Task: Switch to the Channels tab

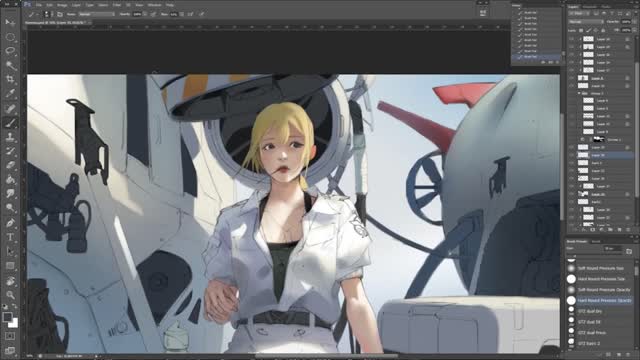Action: click(x=589, y=7)
